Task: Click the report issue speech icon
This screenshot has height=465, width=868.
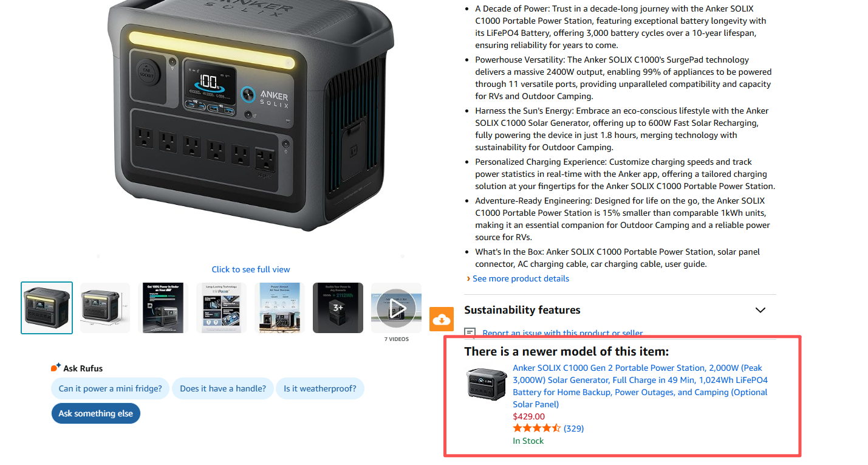Action: 470,333
